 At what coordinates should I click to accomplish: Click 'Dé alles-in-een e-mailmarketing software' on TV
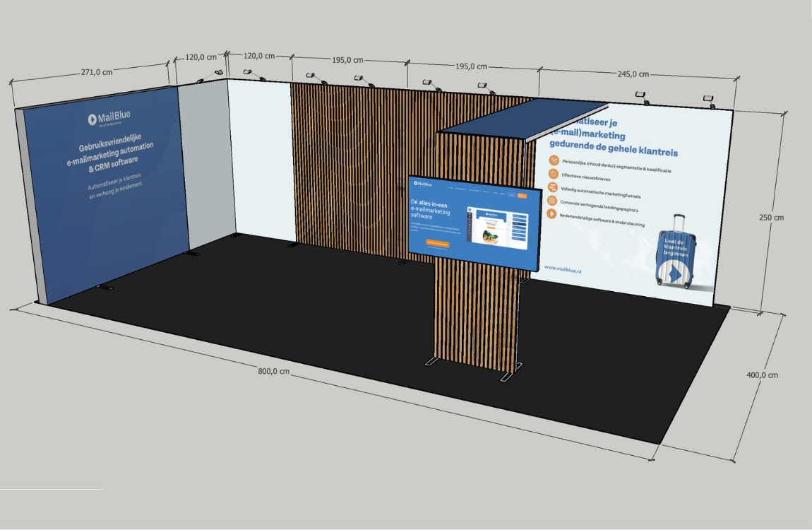tap(430, 208)
